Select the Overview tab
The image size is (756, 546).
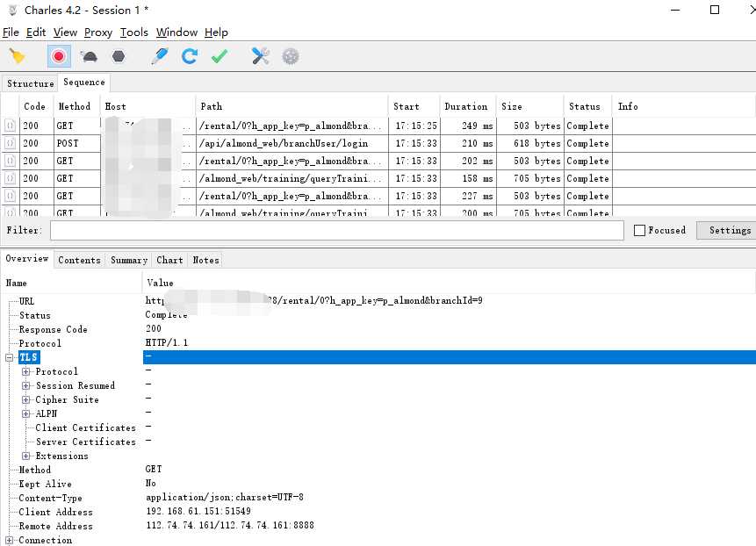27,259
